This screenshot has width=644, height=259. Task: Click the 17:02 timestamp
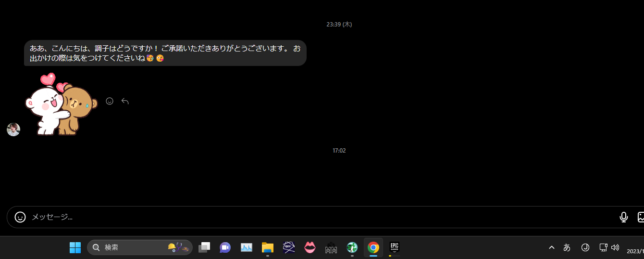(339, 151)
